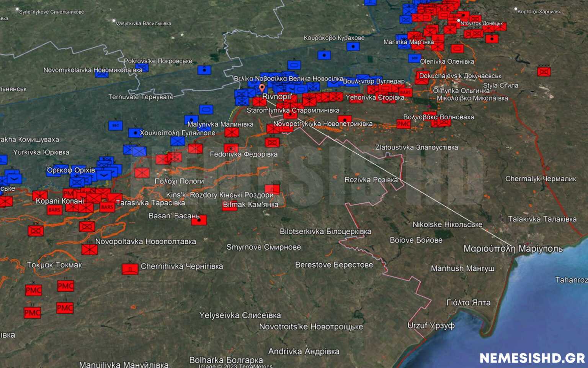
Task: Click the red BARS marker below Kopani
Action: (54, 210)
